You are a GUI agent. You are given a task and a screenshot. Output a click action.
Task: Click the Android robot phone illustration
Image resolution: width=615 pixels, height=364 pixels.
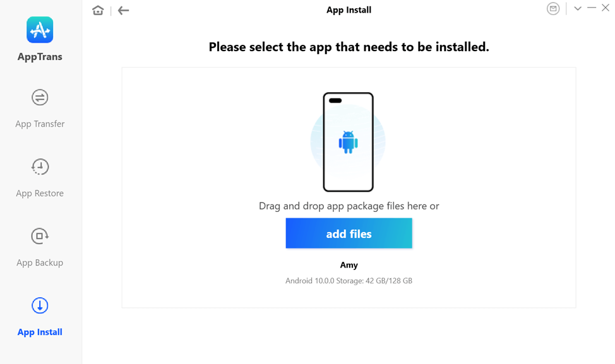tap(349, 142)
